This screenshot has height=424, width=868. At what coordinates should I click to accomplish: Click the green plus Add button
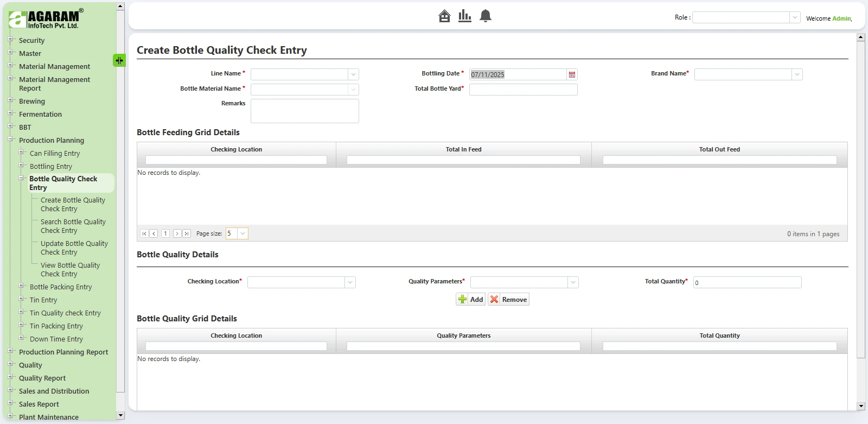470,300
